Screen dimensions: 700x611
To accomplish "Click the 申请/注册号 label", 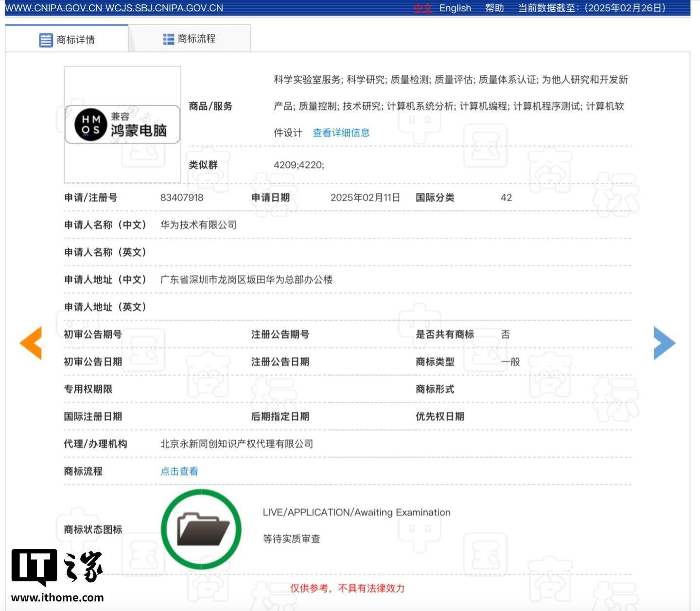I will pyautogui.click(x=91, y=197).
